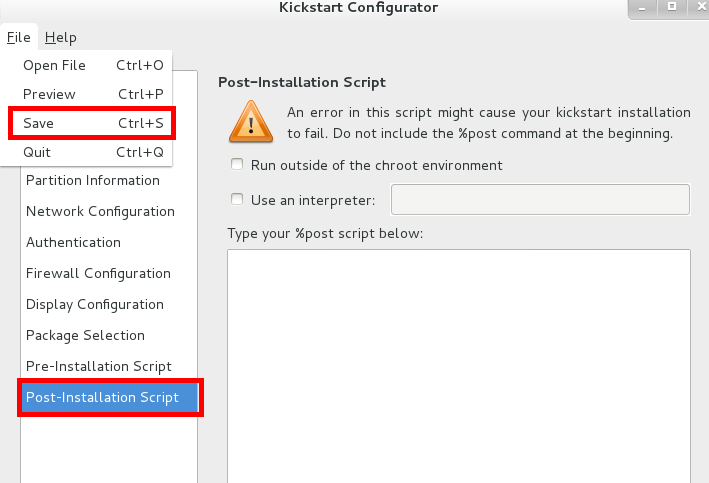The width and height of the screenshot is (709, 483).
Task: Enable Run outside of the chroot environment
Action: (x=237, y=165)
